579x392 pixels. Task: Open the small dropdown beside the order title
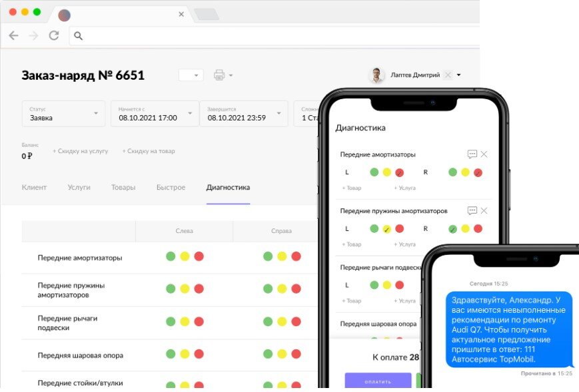pos(191,75)
